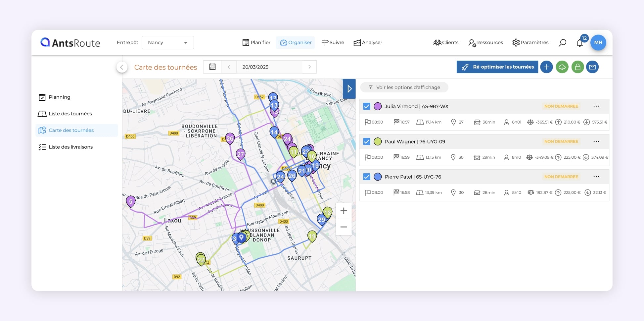644x321 pixels.
Task: Toggle Pierre Patel route checkbox
Action: [x=367, y=177]
